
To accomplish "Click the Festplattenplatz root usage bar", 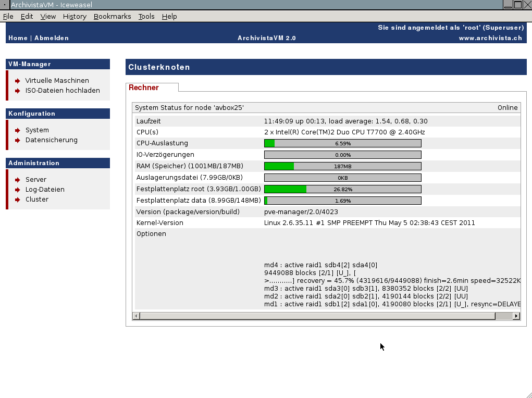I will pos(343,189).
